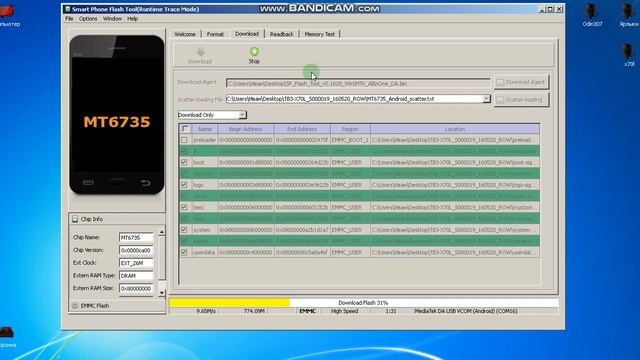Select the Download tab
This screenshot has height=360, width=640.
point(247,34)
